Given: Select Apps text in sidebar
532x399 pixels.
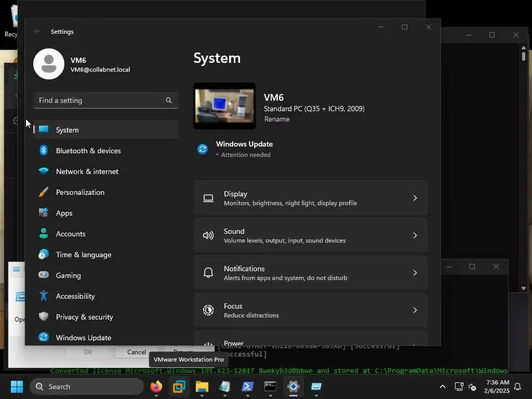Looking at the screenshot, I should pyautogui.click(x=64, y=213).
